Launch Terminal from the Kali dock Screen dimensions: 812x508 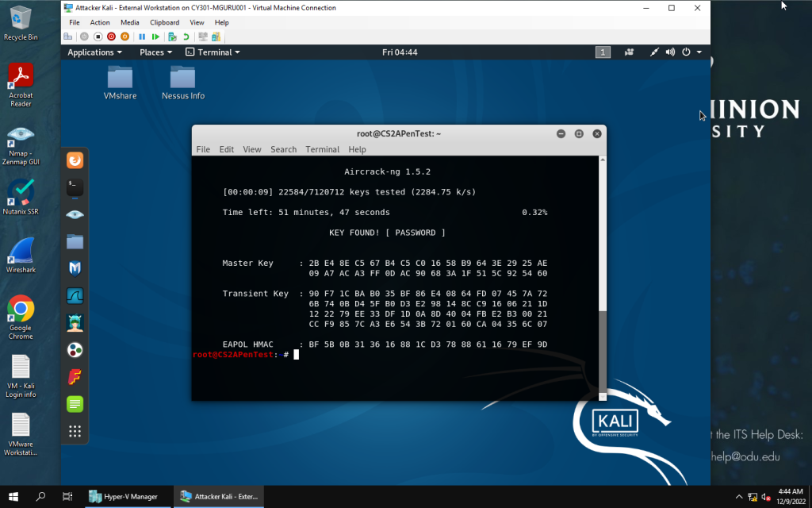click(75, 187)
